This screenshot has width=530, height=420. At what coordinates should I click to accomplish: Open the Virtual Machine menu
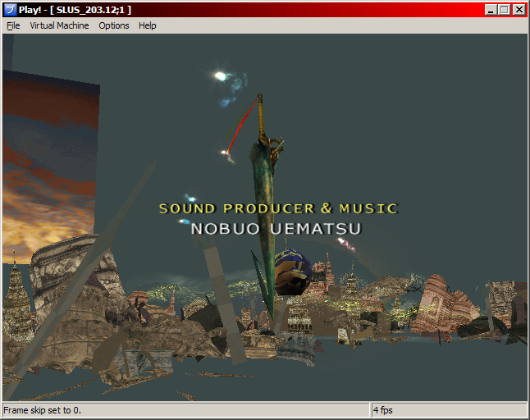(59, 25)
